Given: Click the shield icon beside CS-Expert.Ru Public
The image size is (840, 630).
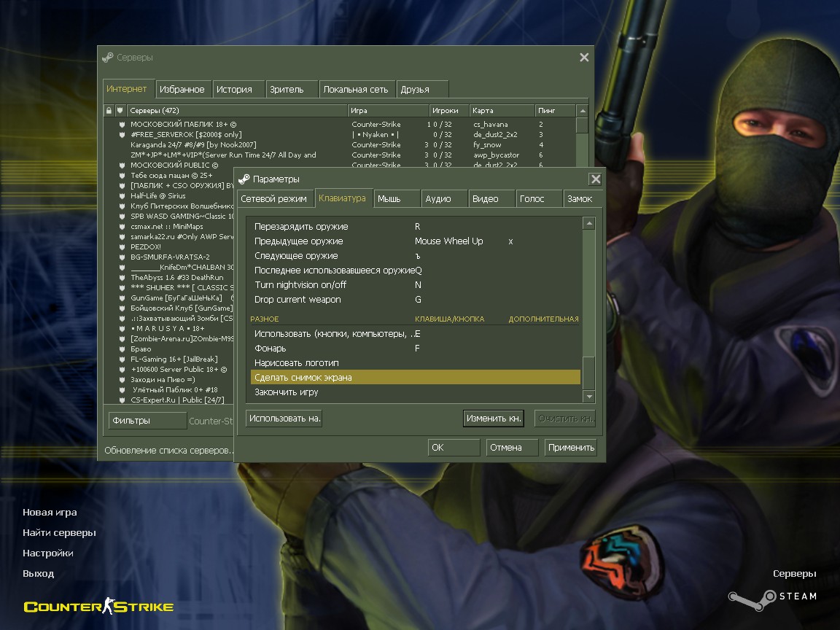Looking at the screenshot, I should [122, 400].
